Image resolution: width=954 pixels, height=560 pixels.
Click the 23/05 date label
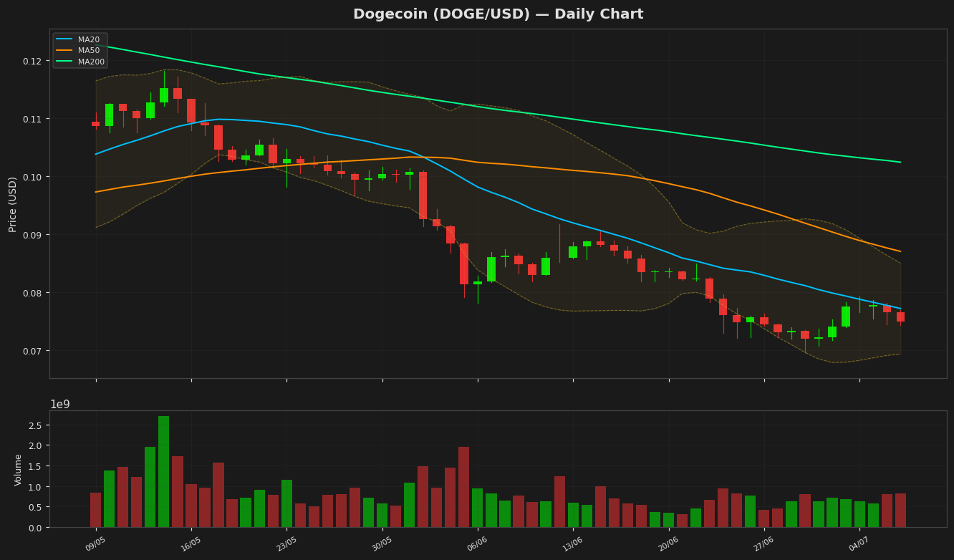286,544
